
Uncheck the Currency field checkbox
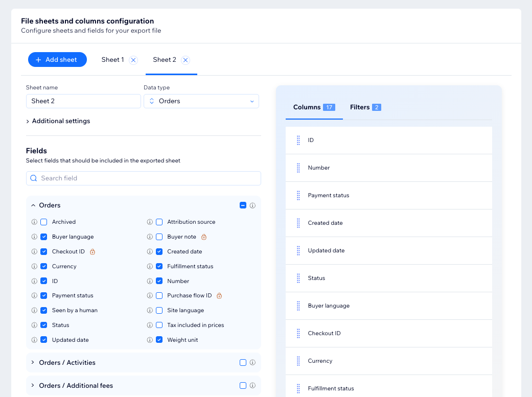click(44, 266)
